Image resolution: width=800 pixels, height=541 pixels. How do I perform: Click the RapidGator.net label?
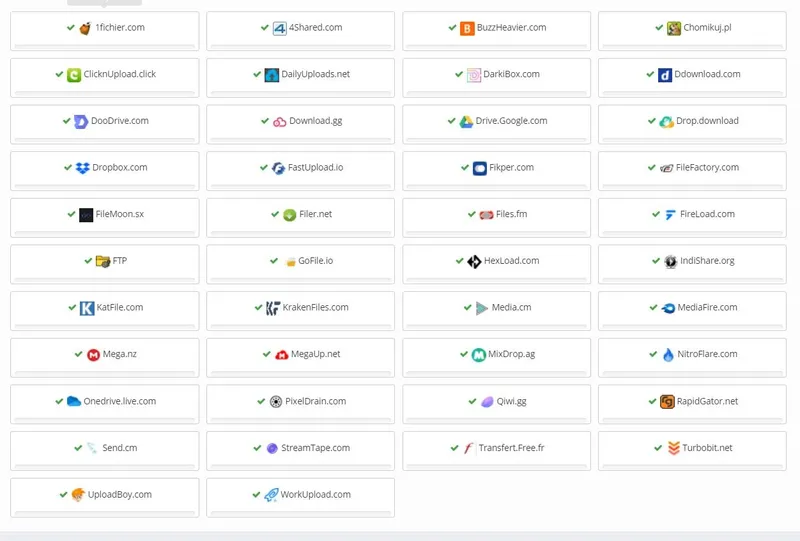point(707,401)
